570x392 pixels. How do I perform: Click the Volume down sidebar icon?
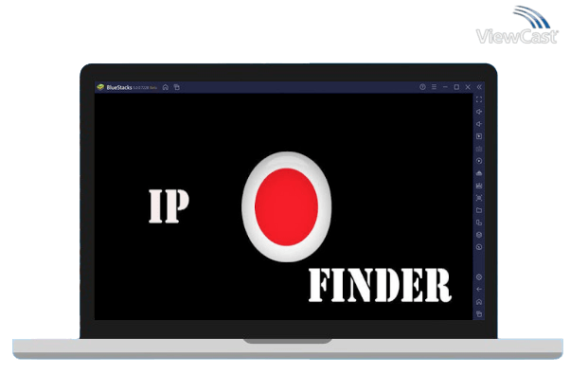479,124
